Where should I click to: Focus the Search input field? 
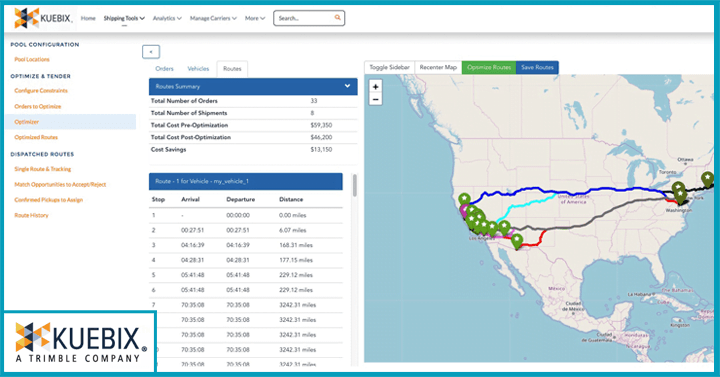click(x=304, y=18)
